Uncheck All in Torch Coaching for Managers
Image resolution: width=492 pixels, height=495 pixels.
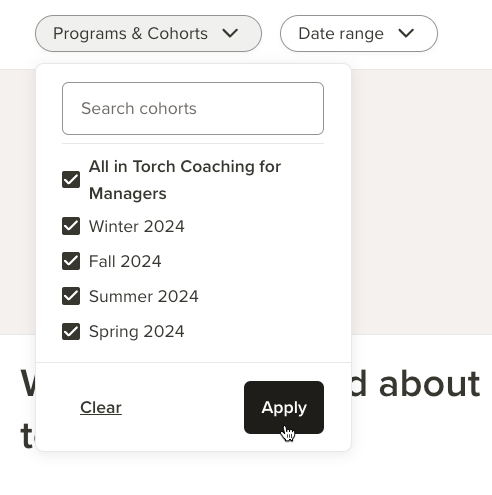coord(71,180)
